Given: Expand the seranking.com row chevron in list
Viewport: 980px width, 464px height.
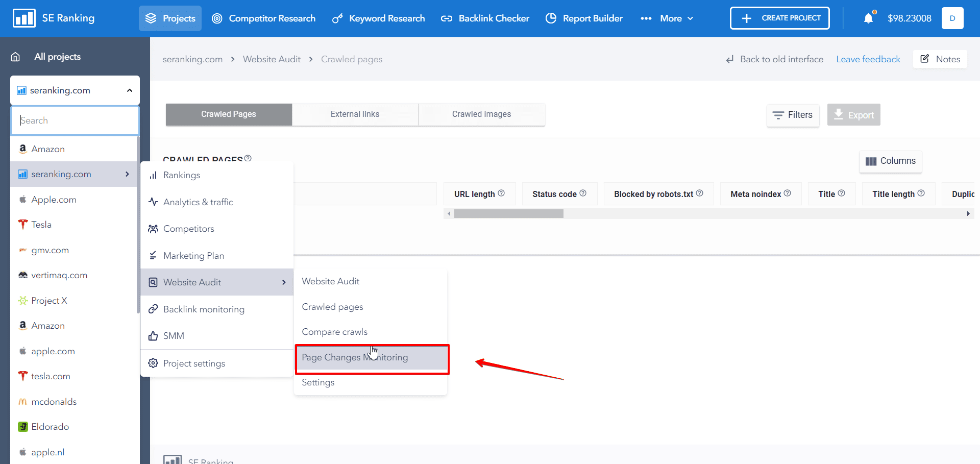Looking at the screenshot, I should coord(128,174).
